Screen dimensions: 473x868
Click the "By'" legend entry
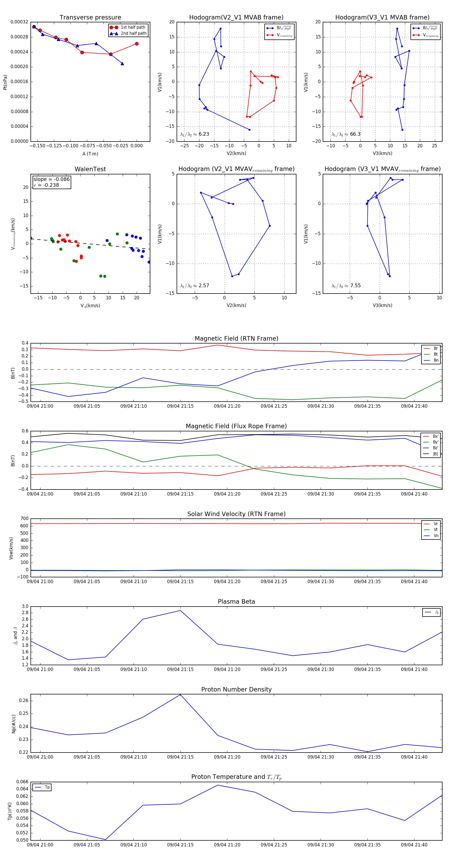pos(431,442)
